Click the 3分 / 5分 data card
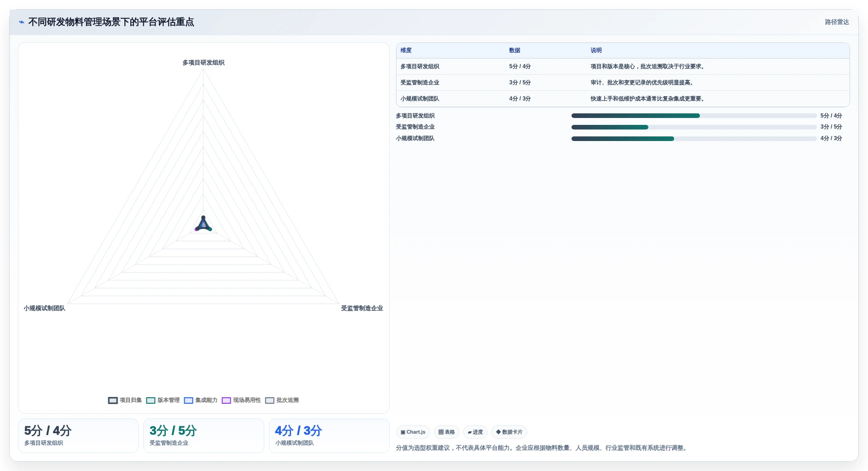 204,436
